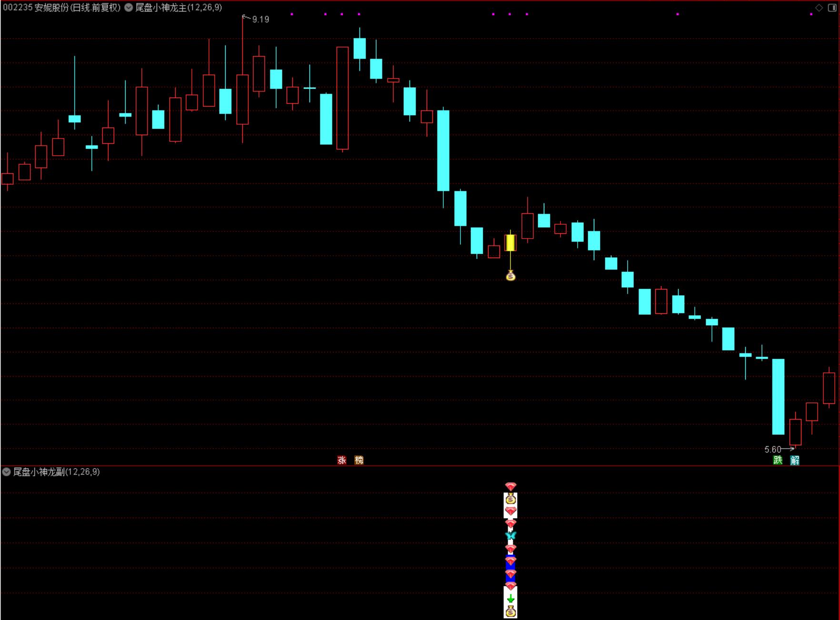This screenshot has height=620, width=840.
Task: Click the topmost red gem in sub-chart
Action: 510,486
